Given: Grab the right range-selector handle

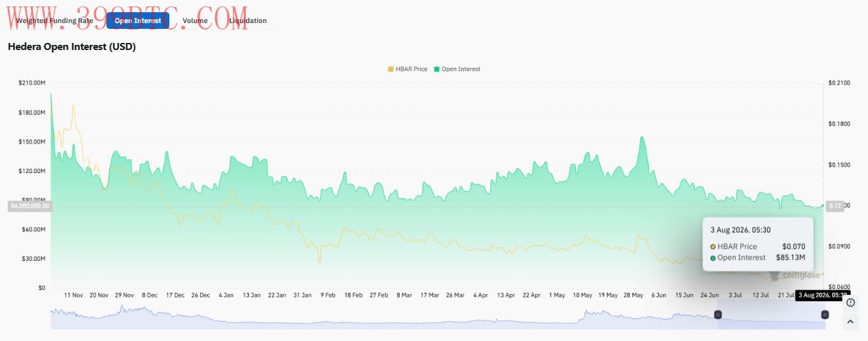Looking at the screenshot, I should 825,315.
